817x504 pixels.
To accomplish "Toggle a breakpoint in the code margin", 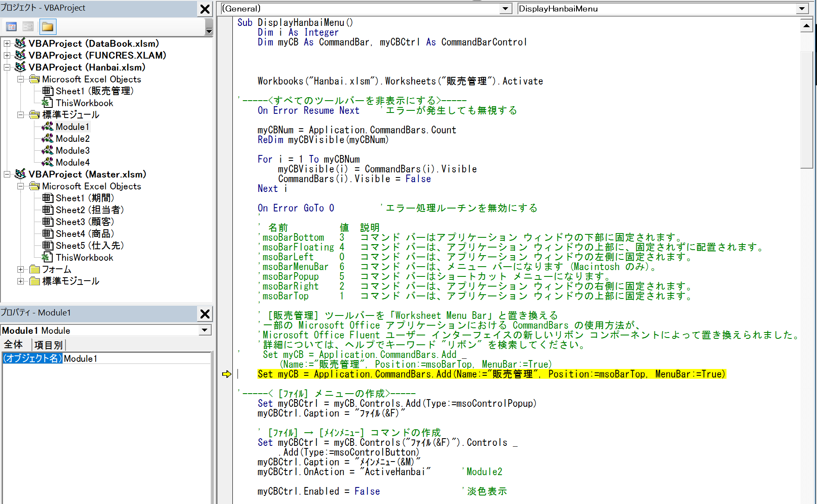I will [x=225, y=374].
